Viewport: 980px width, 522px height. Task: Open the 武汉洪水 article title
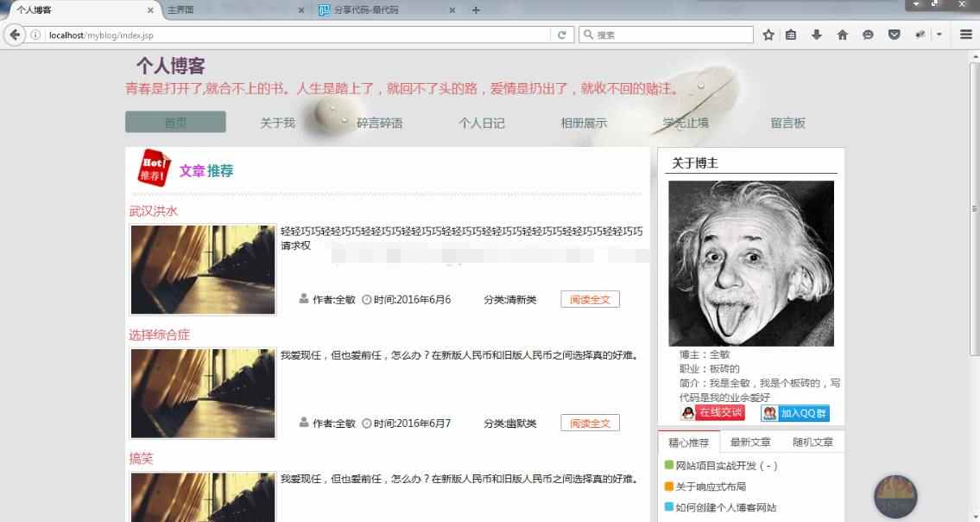coord(153,211)
